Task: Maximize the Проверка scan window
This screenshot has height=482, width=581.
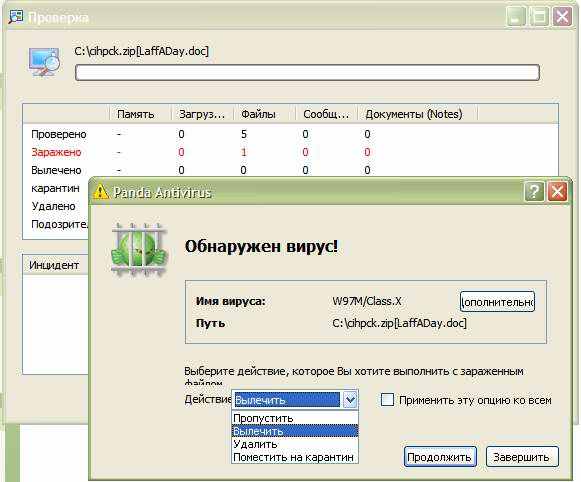Action: point(539,17)
